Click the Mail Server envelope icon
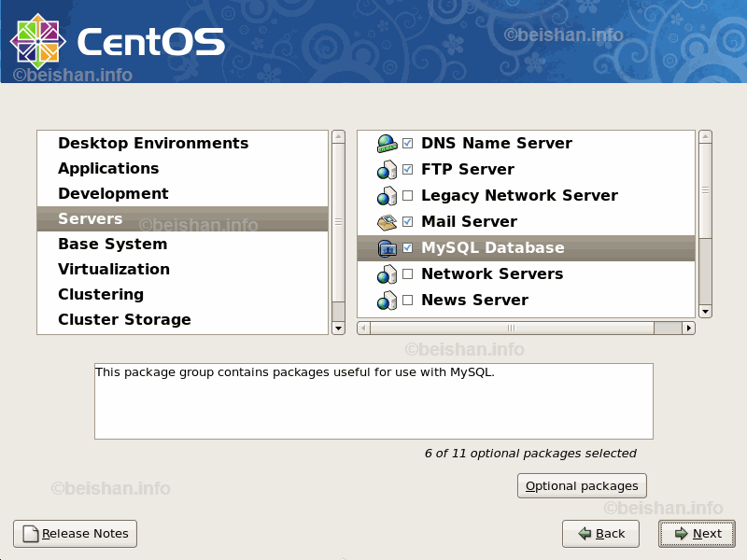Image resolution: width=747 pixels, height=560 pixels. coord(387,222)
